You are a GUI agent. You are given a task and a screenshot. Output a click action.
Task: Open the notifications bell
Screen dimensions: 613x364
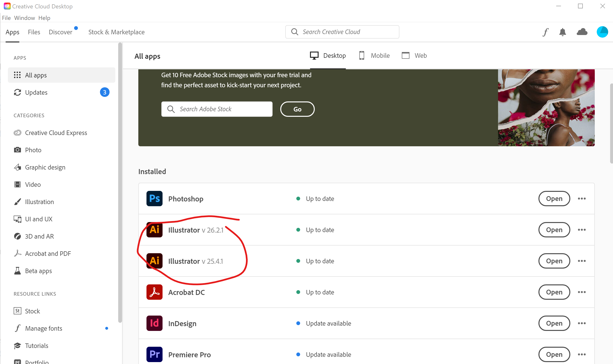click(x=563, y=32)
